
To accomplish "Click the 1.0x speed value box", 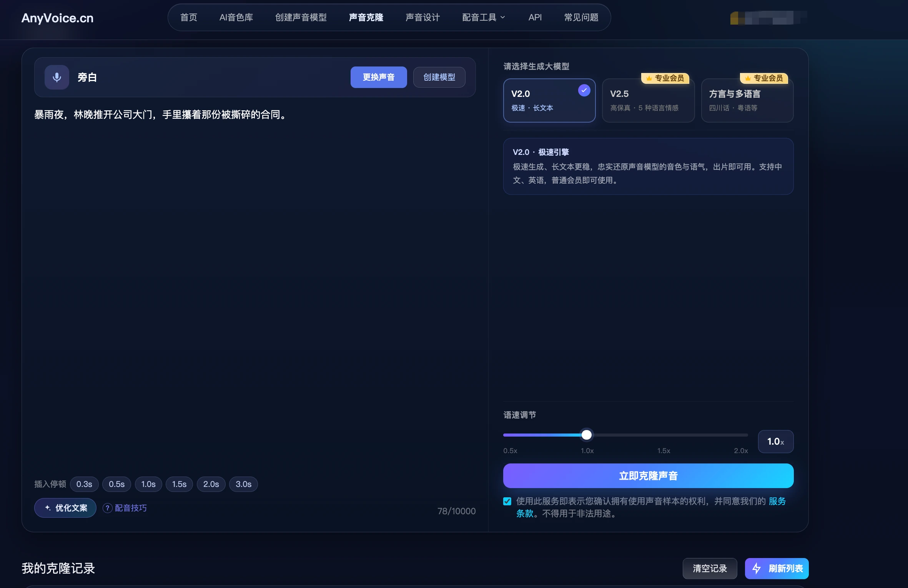I will click(775, 442).
